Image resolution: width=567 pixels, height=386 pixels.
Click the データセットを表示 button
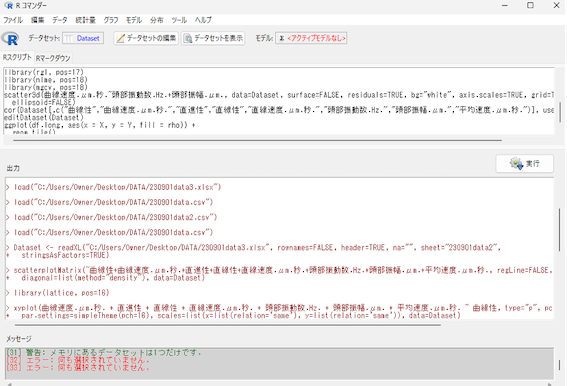[213, 38]
